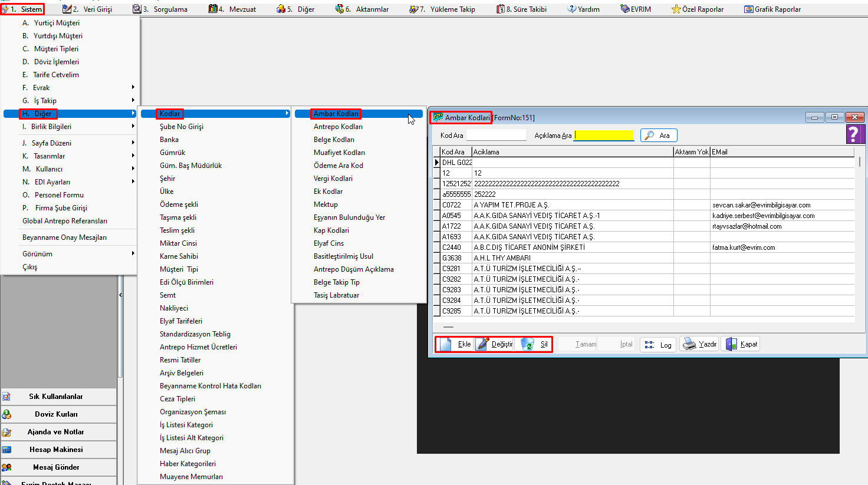Click the Aktarımlar menu icon
The height and width of the screenshot is (485, 868).
coord(340,9)
